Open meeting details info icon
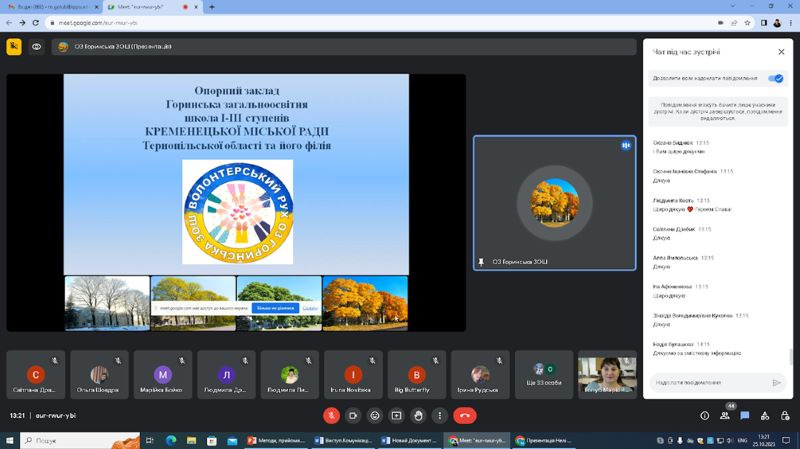 [x=705, y=415]
